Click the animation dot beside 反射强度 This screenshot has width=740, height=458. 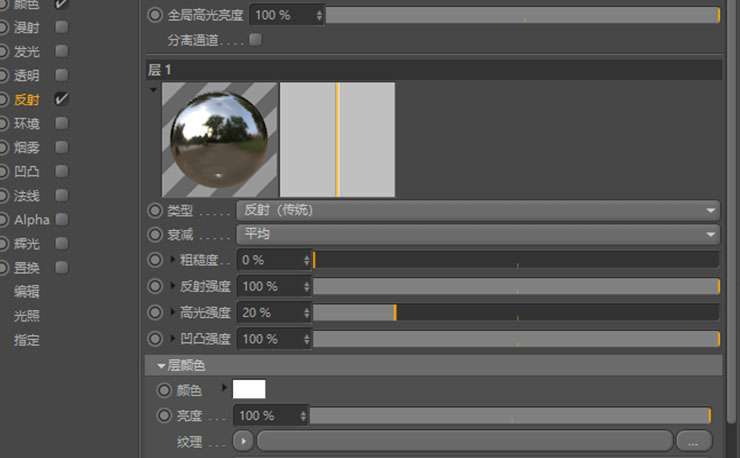coord(155,286)
